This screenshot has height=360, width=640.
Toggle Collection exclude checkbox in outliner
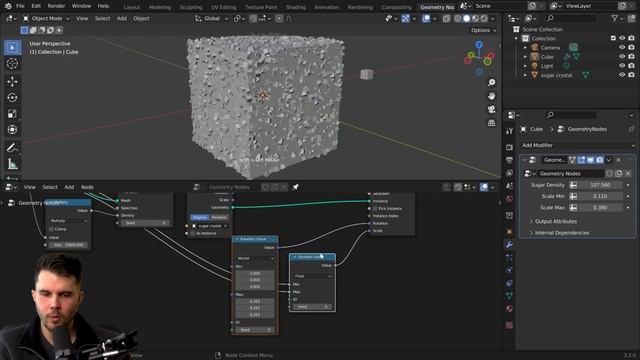pos(613,38)
